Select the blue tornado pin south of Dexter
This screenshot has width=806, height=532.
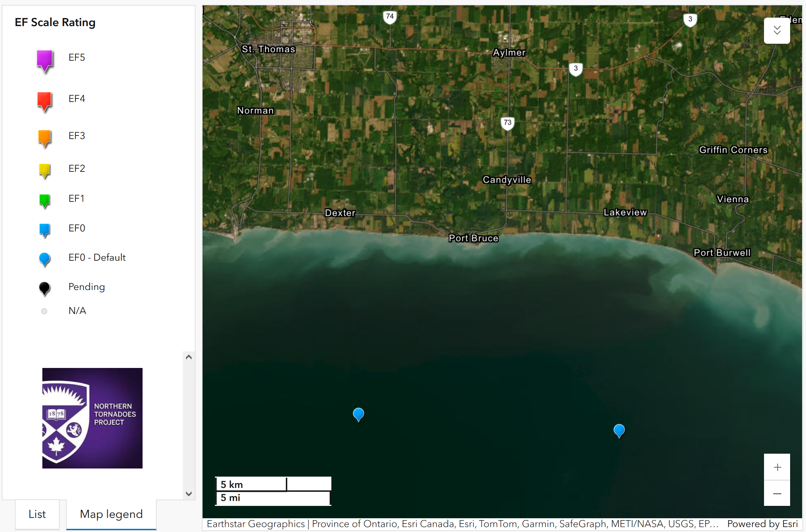coord(359,415)
